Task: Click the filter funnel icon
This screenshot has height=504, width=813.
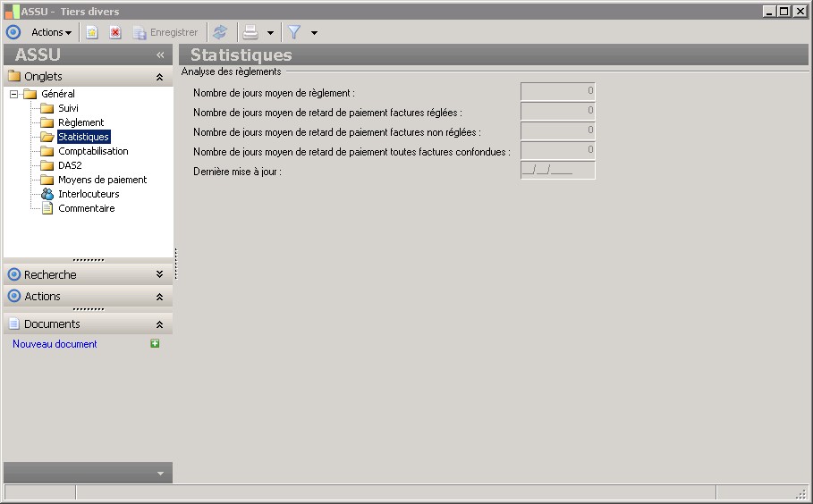Action: point(294,32)
